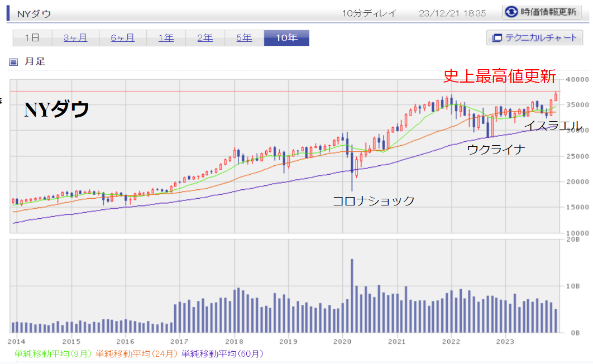Select the 1日 period tab
Screen dimensions: 593x364
coord(32,38)
